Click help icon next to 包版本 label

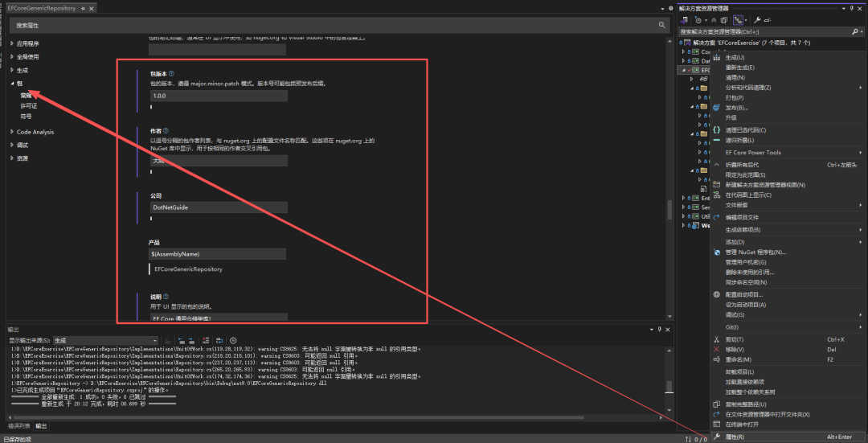tap(172, 73)
